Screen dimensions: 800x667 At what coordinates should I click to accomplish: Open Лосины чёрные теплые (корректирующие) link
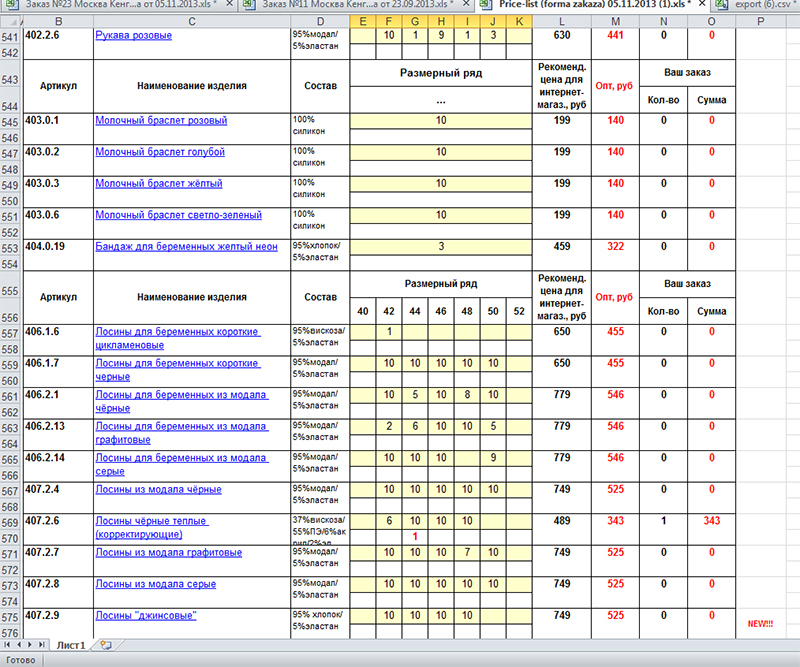(x=152, y=528)
